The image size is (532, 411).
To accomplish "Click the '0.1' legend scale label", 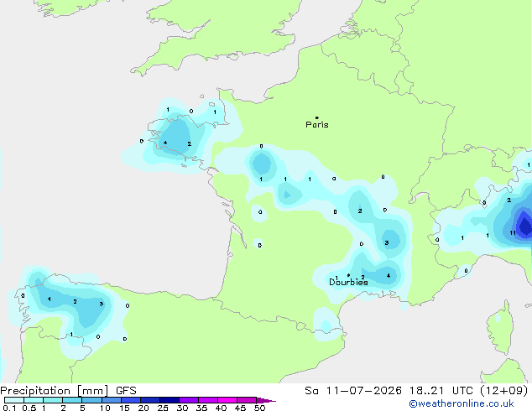I will pyautogui.click(x=9, y=408).
